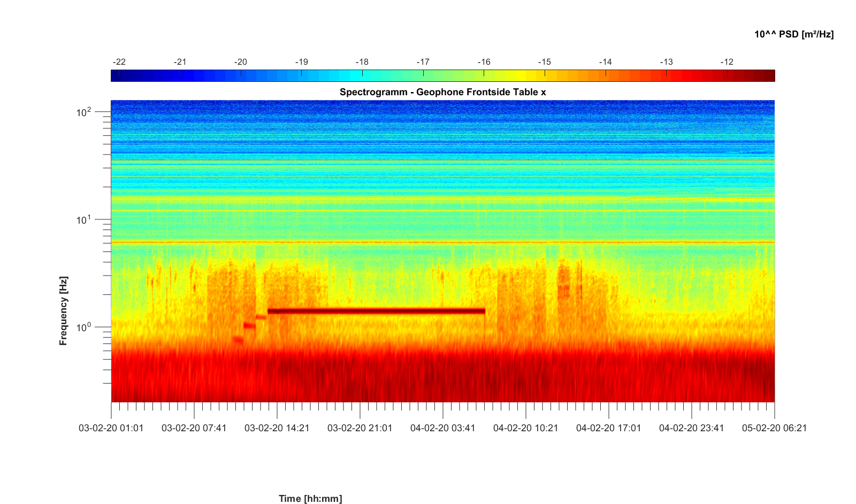Click the time tick 04-02-20 23:41
Screen dimensions: 856x504
point(692,428)
